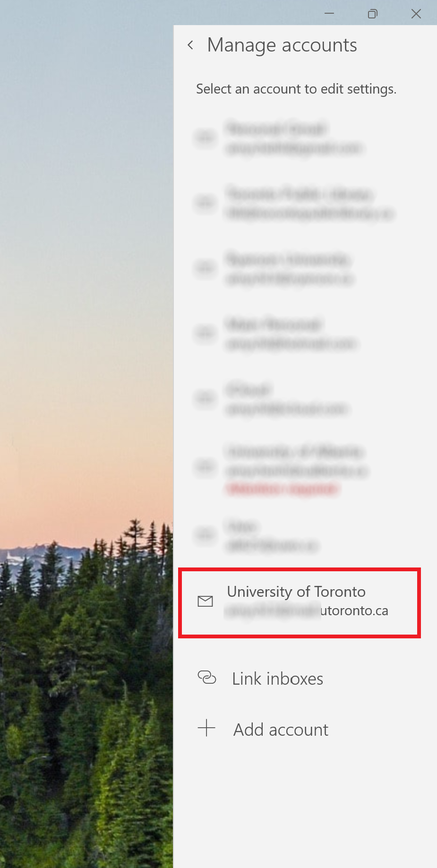The image size is (437, 868).
Task: Go back using the arrow beside Manage accounts
Action: coord(190,45)
